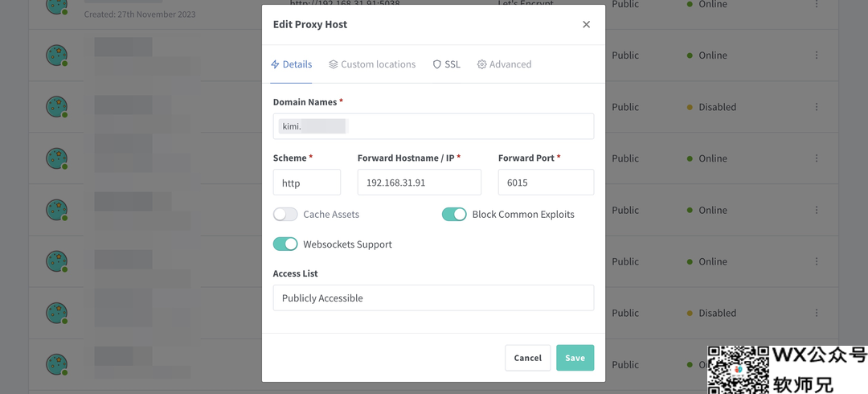Close the Edit Proxy Host dialog
Viewport: 868px width, 394px height.
(586, 24)
